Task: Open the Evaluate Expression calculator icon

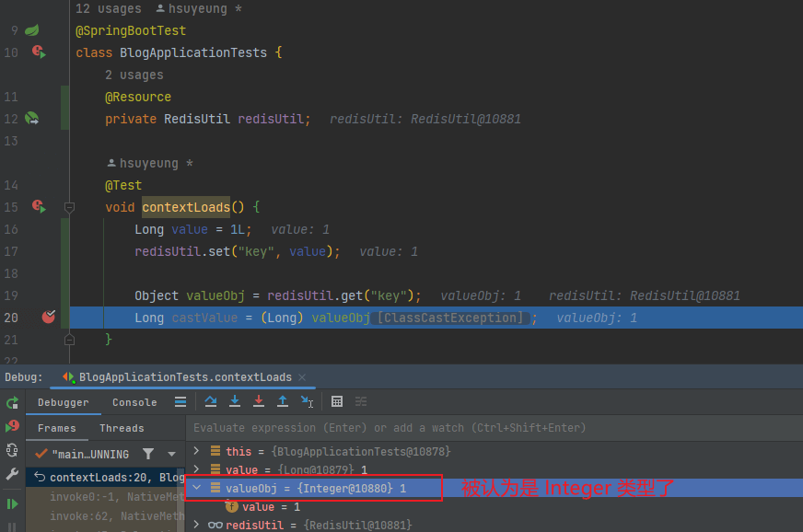Action: point(337,402)
